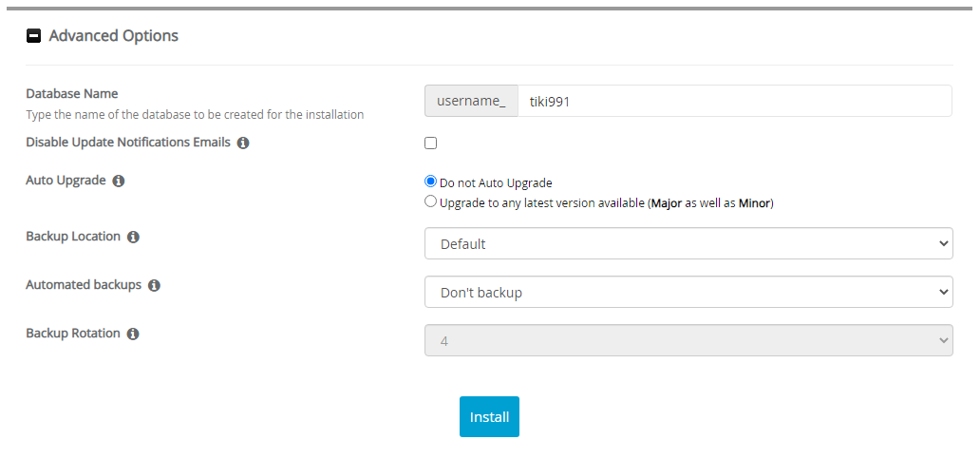This screenshot has height=459, width=980.
Task: Click the minus icon beside Advanced Options
Action: pos(33,36)
